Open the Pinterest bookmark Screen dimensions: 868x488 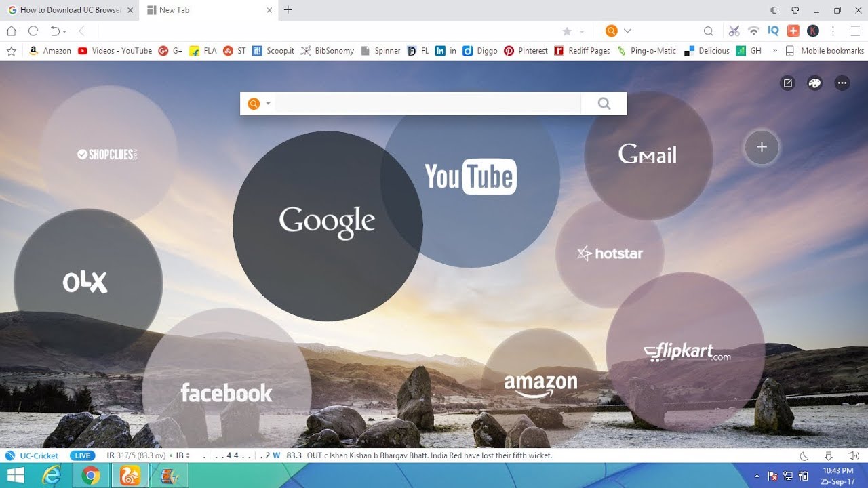(x=526, y=51)
